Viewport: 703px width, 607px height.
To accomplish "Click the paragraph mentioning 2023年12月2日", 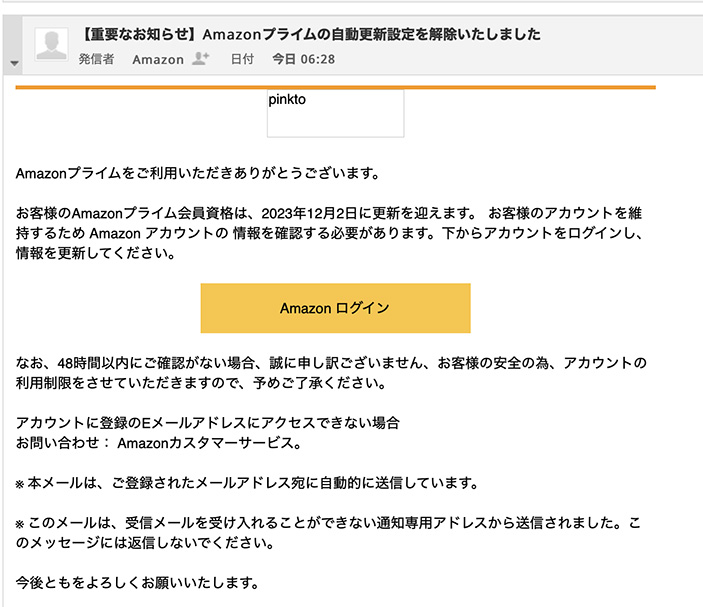I will [330, 233].
